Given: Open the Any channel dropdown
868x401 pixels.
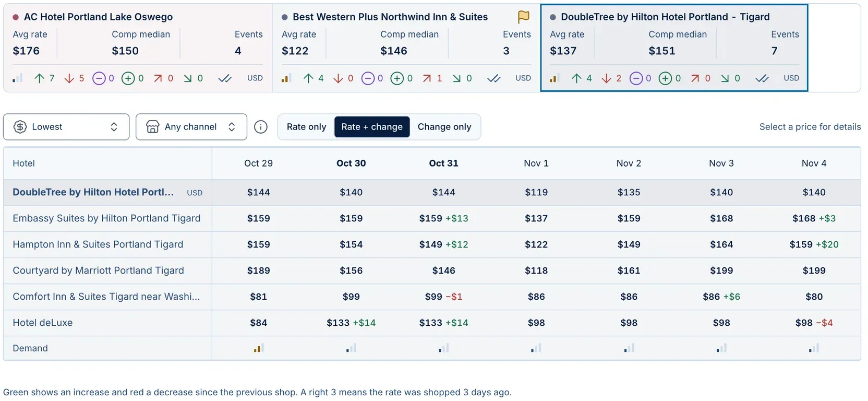Looking at the screenshot, I should [x=191, y=127].
